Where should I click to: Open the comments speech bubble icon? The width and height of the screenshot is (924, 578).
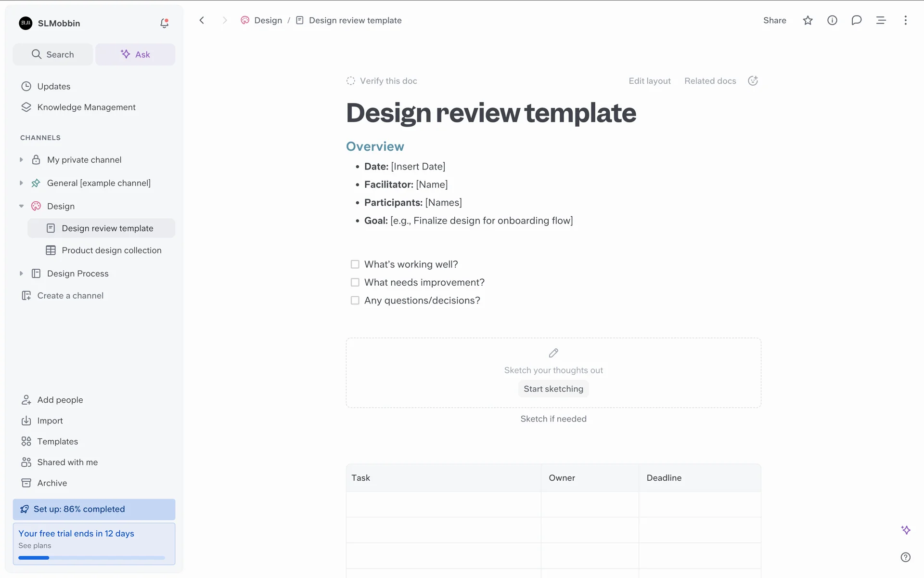[x=856, y=20]
